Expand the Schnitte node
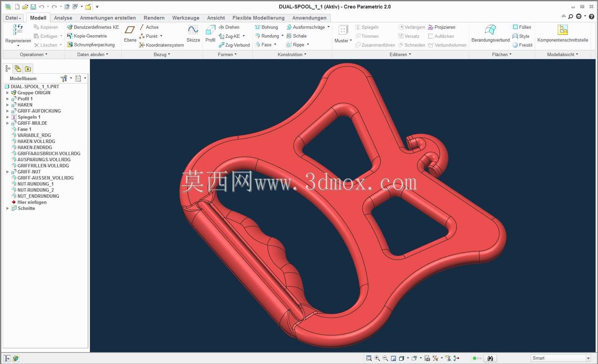This screenshot has width=598, height=364. pyautogui.click(x=7, y=208)
